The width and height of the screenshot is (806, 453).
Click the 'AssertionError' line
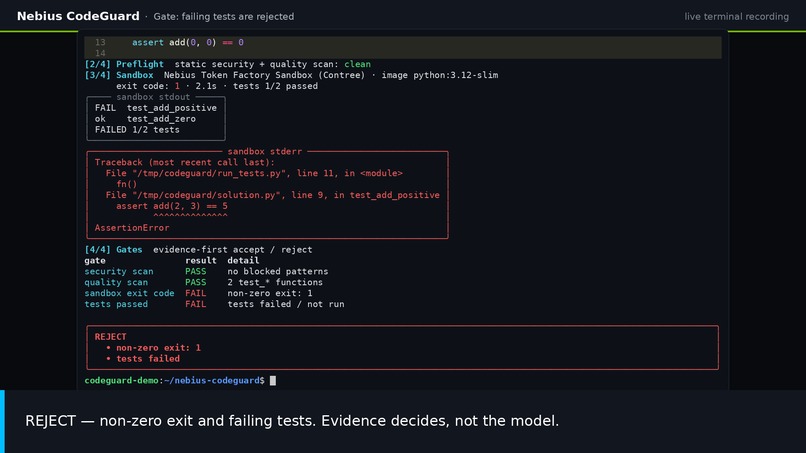(132, 228)
